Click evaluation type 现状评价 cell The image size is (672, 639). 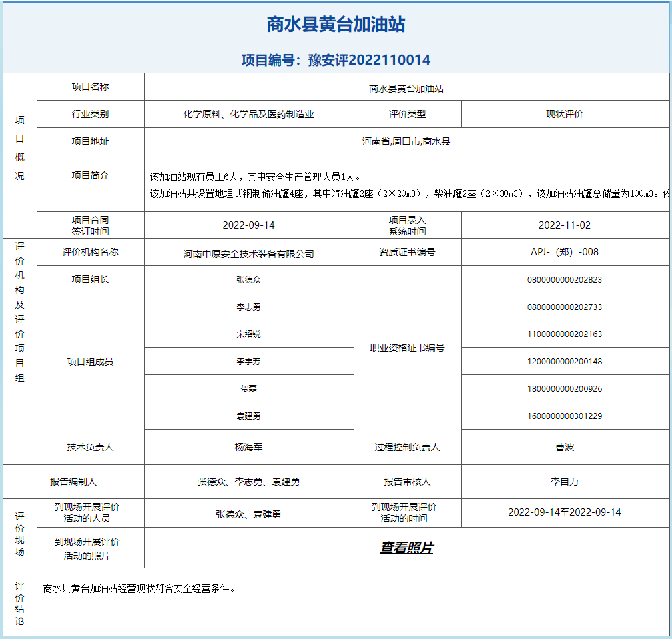click(x=565, y=113)
